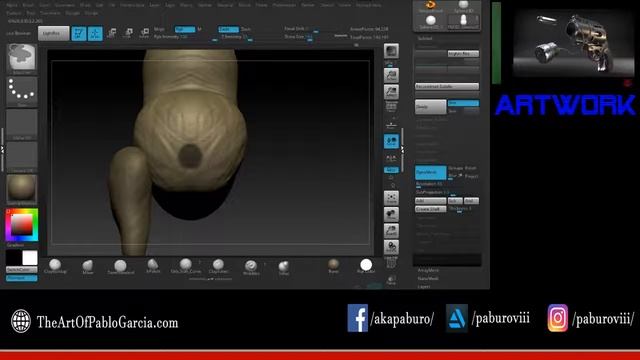
Task: Select the hPolish brush
Action: [x=153, y=266]
